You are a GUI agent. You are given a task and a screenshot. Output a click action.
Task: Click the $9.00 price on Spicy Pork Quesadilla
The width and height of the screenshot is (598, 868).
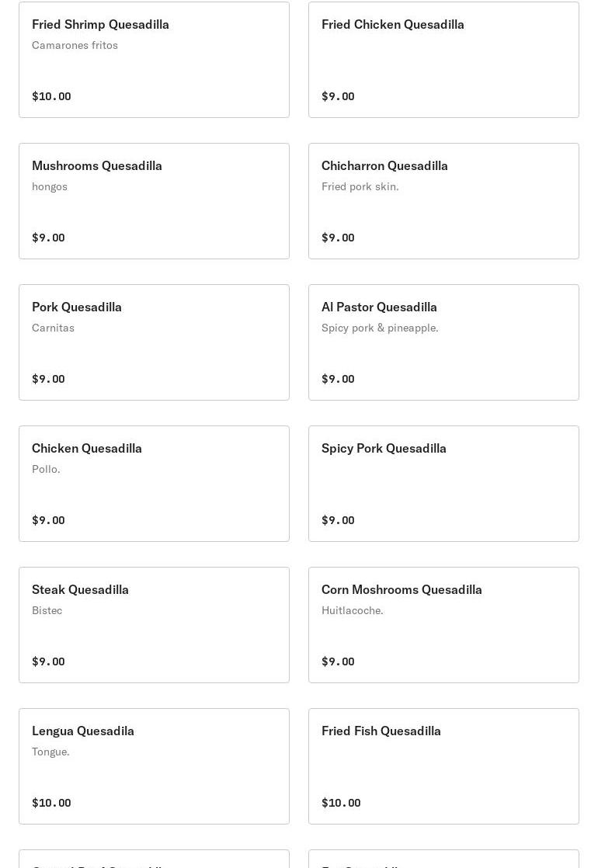pyautogui.click(x=338, y=520)
